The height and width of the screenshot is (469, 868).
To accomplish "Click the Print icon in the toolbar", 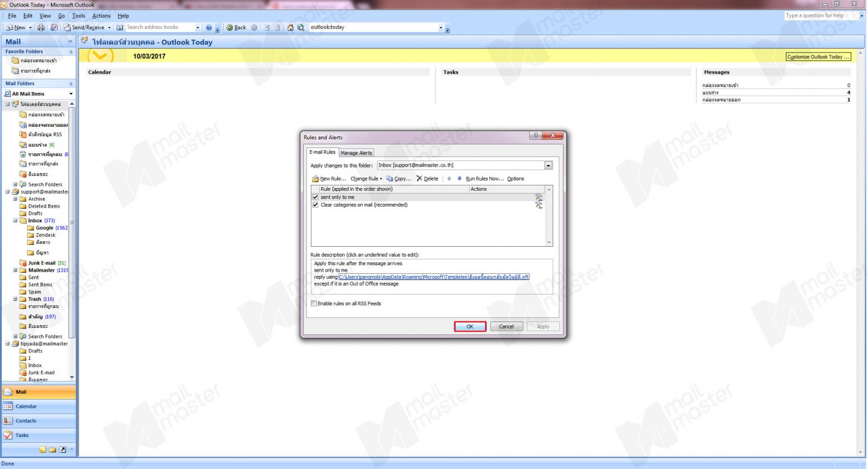I will [x=41, y=27].
